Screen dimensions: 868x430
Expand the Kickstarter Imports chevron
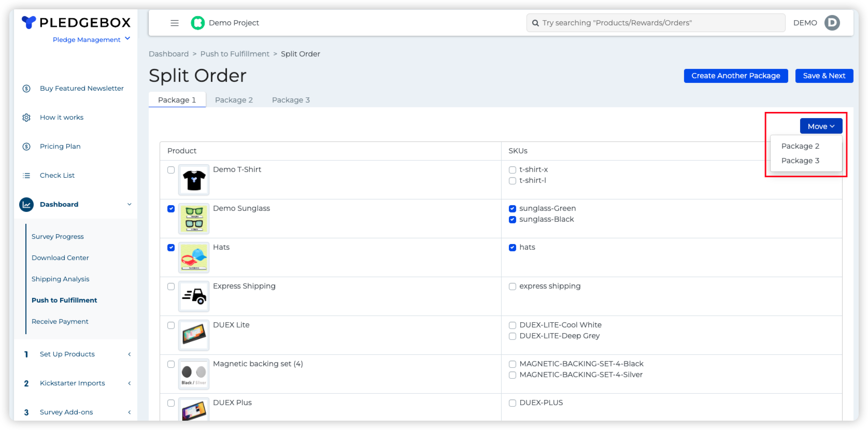coord(130,383)
